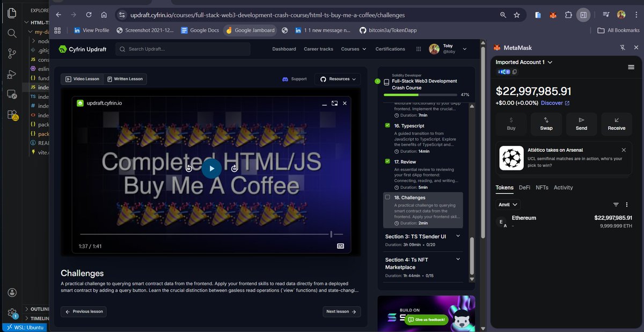Open Chrome extensions puzzle icon
The image size is (644, 332).
point(568,15)
